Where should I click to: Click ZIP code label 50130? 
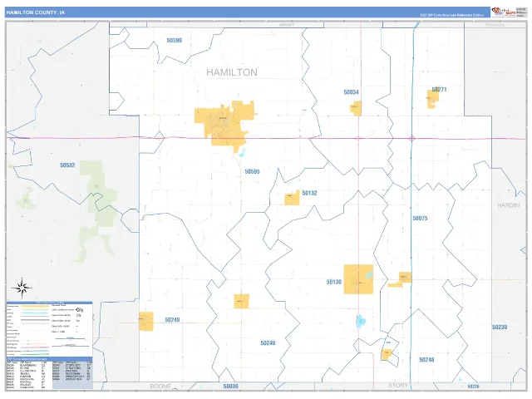334,282
